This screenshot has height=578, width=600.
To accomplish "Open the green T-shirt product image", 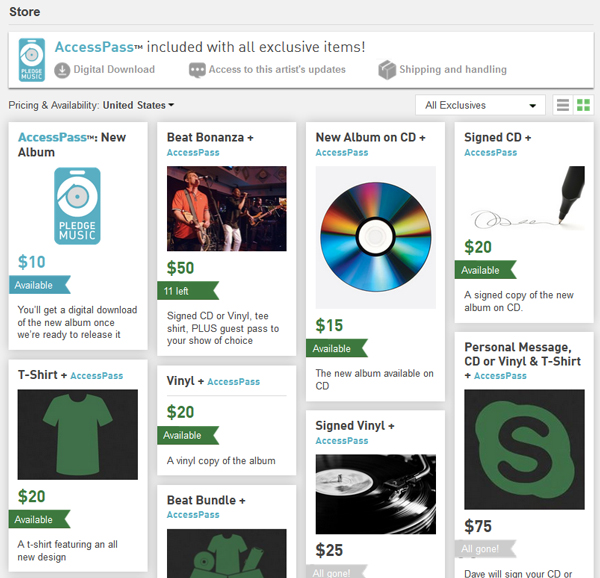I will click(78, 434).
